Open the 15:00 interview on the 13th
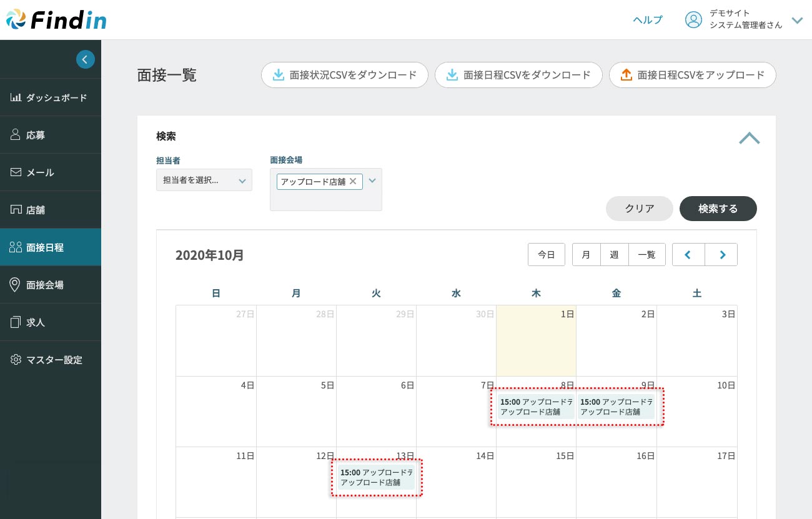 (x=377, y=477)
